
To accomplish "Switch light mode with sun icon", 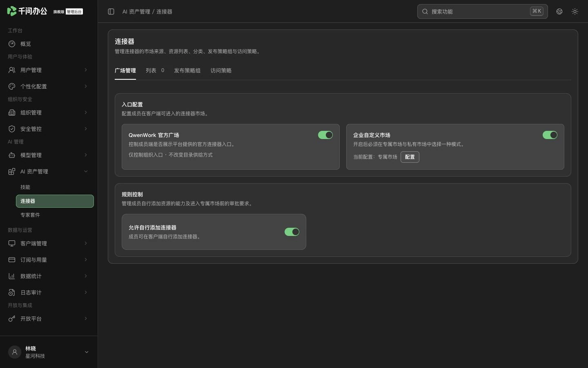I will click(575, 11).
